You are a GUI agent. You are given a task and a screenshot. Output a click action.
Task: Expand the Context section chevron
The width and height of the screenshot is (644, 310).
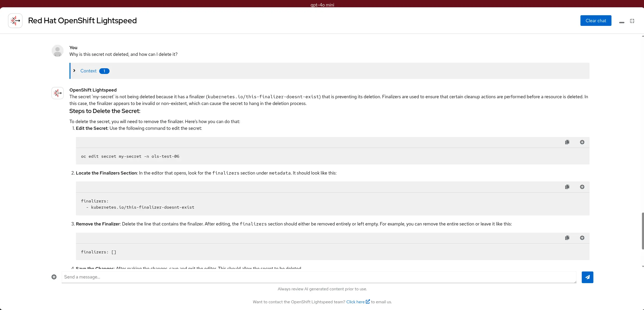click(74, 71)
